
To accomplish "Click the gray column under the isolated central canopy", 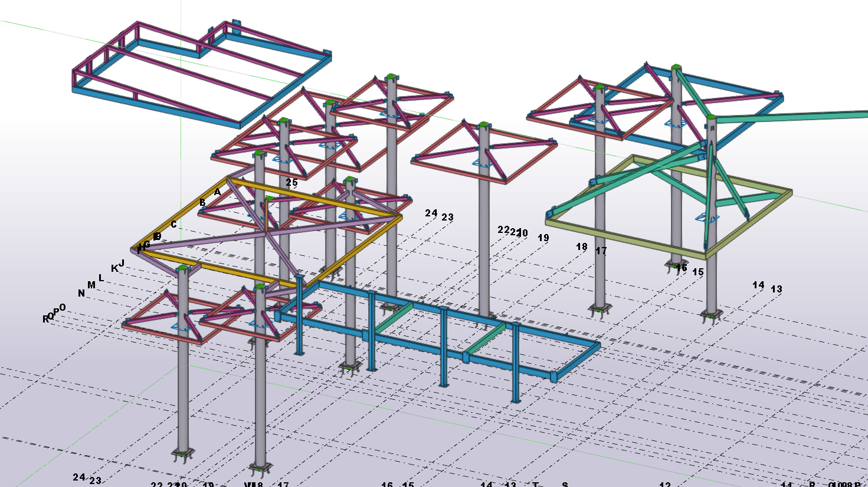I will pyautogui.click(x=484, y=236).
